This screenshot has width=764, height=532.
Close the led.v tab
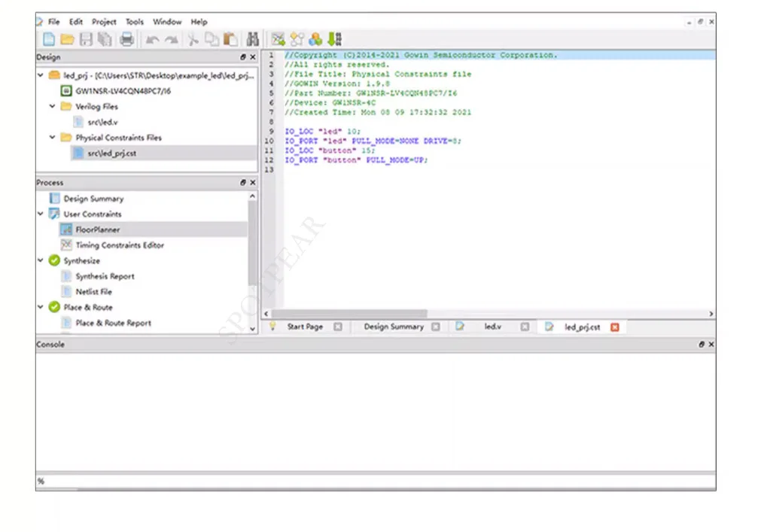pos(525,327)
